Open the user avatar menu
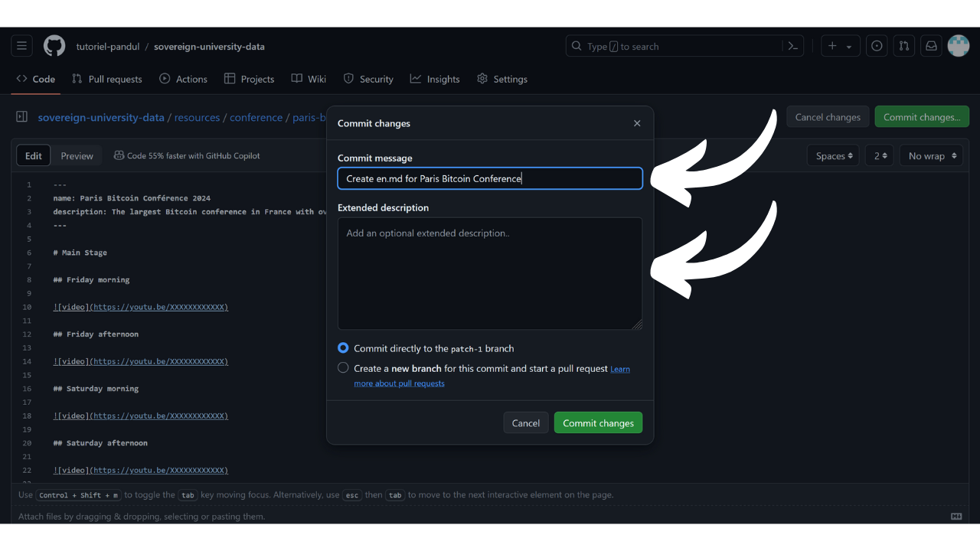 959,46
